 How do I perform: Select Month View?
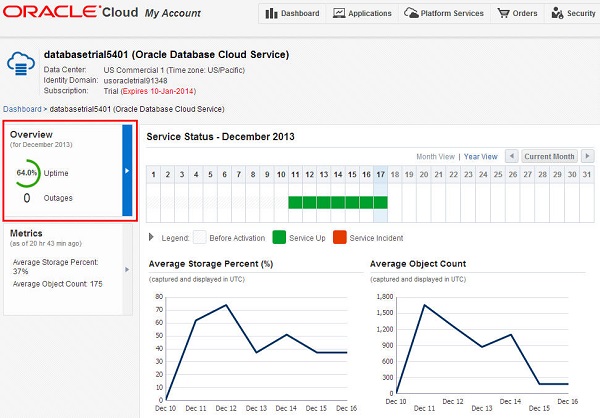(x=435, y=157)
